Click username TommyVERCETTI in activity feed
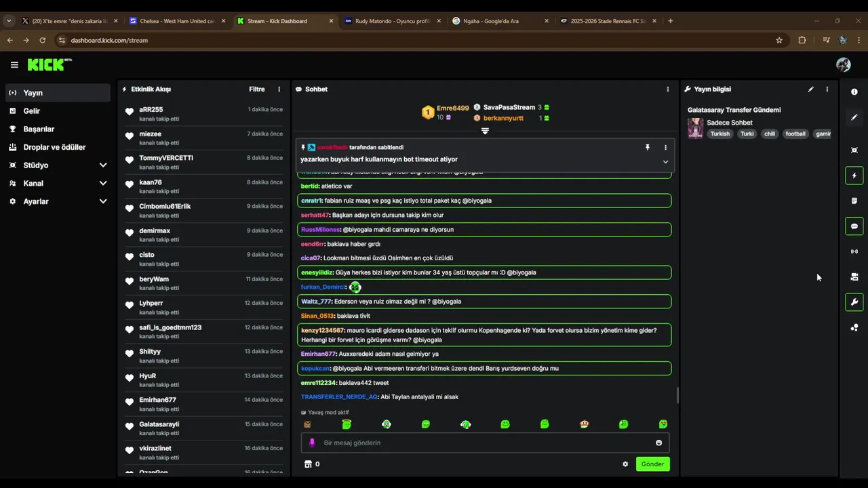The height and width of the screenshot is (488, 868). tap(166, 158)
